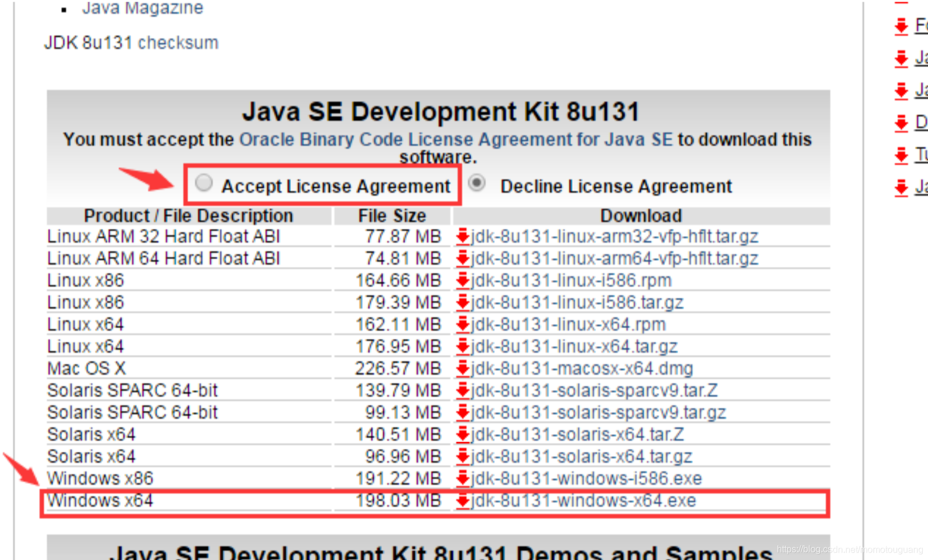Click download icon for linux-x64.tar.gz
The image size is (928, 560).
pos(463,346)
